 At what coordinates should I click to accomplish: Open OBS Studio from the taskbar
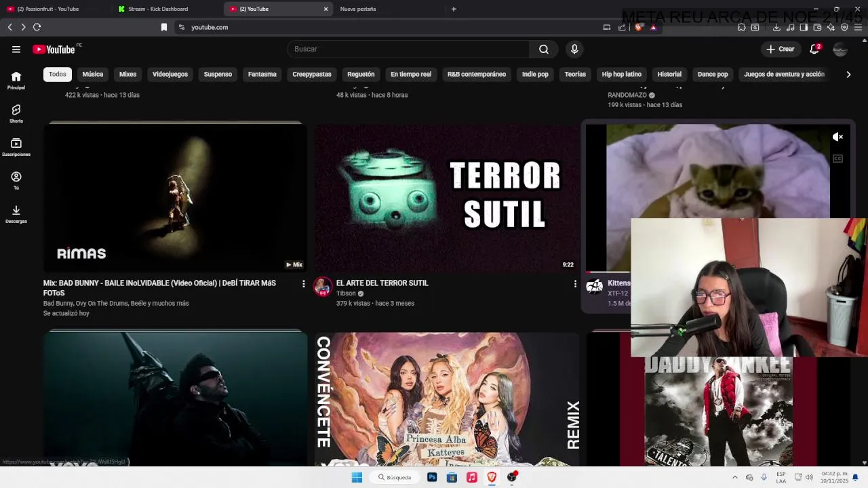512,477
